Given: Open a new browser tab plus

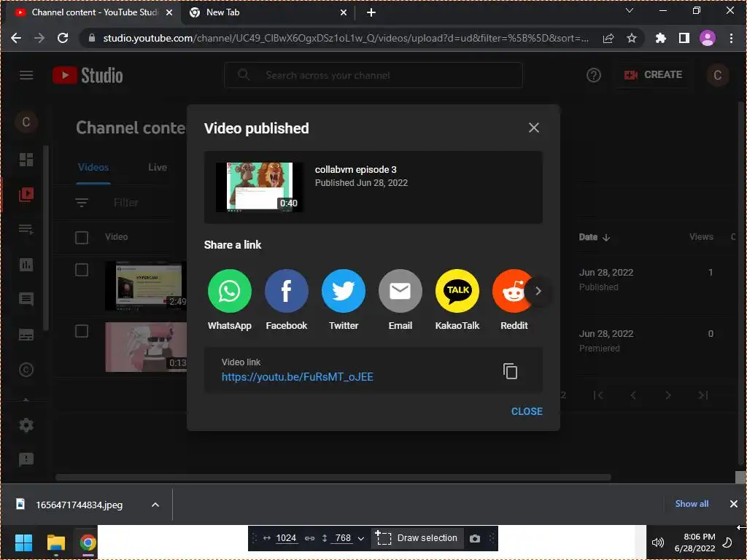Looking at the screenshot, I should (371, 13).
